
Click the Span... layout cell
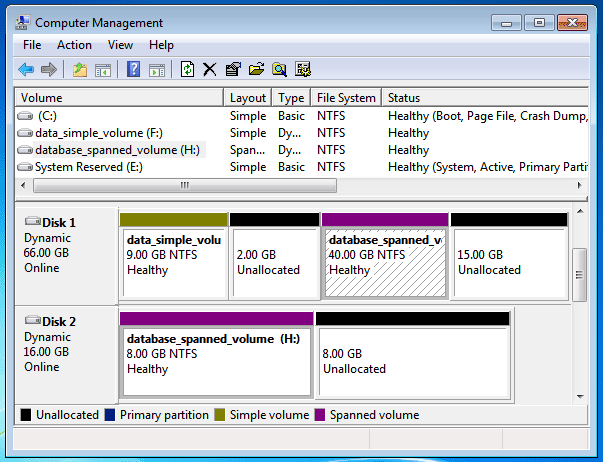247,150
